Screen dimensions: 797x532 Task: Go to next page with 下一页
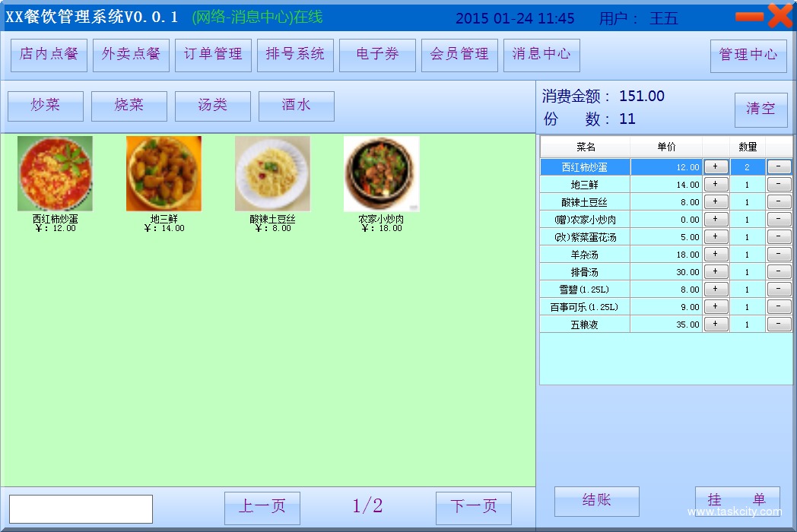473,508
